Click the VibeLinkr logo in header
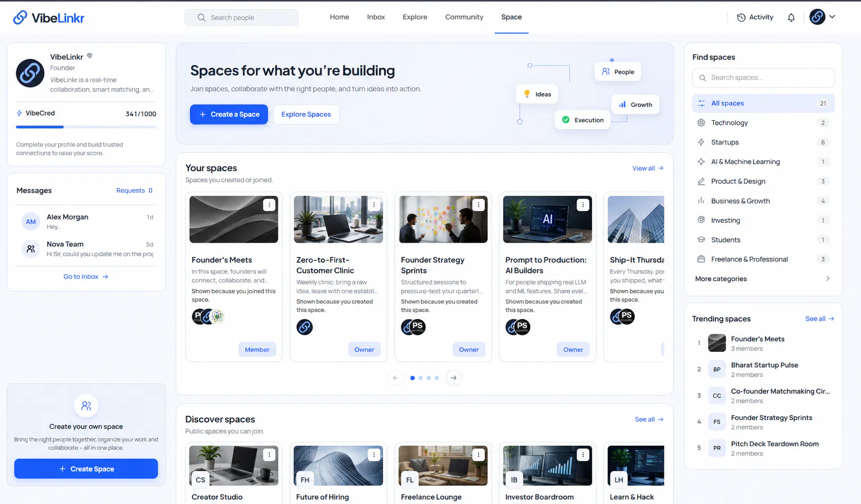 [48, 17]
